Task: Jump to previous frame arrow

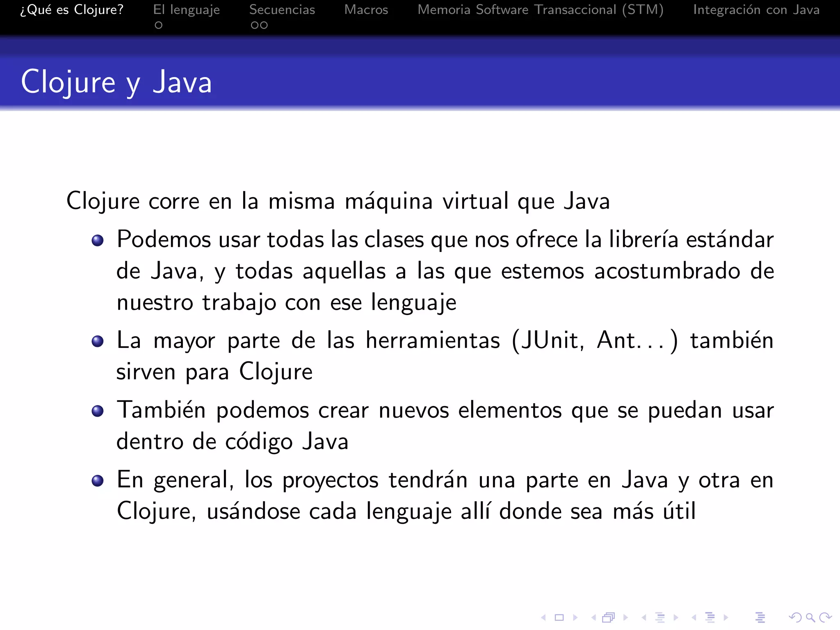Action: click(x=593, y=617)
